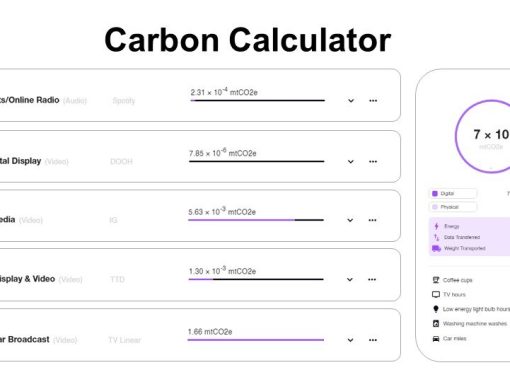Select the Data Transferred metric option
Screen dimensions: 510x382
click(x=456, y=237)
